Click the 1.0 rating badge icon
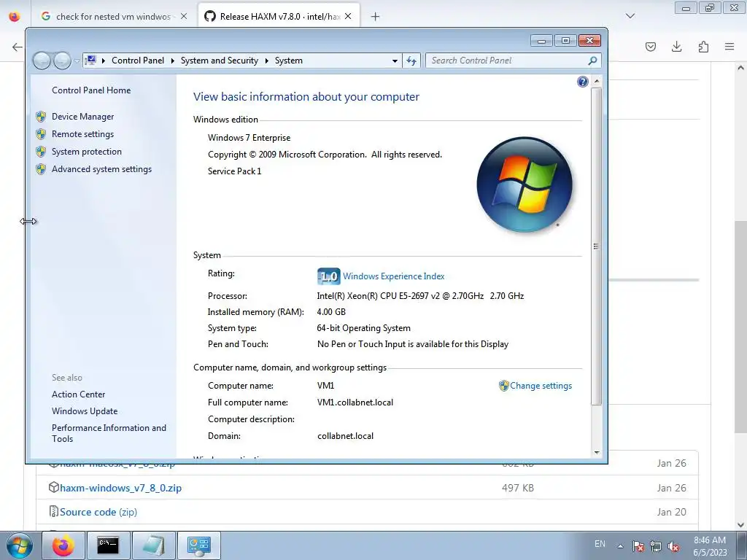The image size is (747, 560). pos(329,276)
